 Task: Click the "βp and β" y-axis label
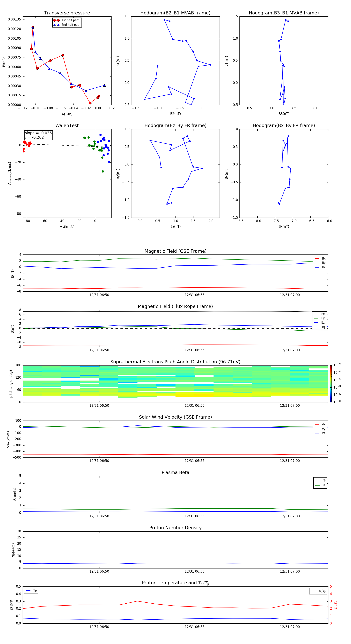pos(15,495)
